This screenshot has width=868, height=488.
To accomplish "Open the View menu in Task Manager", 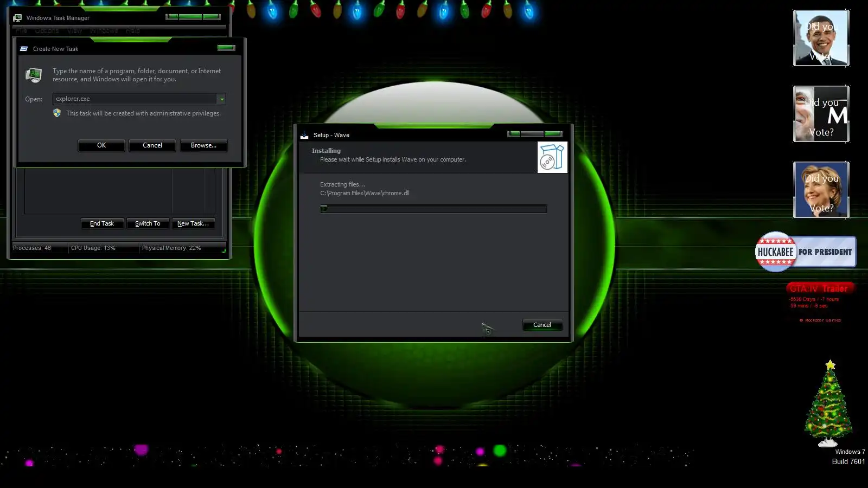I will pyautogui.click(x=75, y=31).
